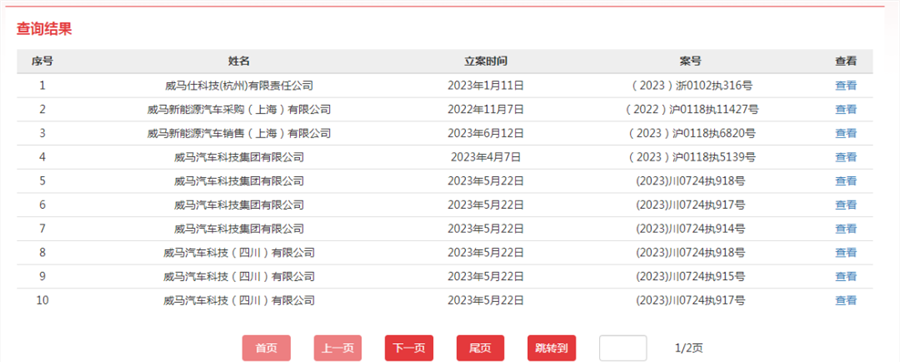Image resolution: width=900 pixels, height=362 pixels.
Task: Click the 立案时间 column header
Action: pyautogui.click(x=486, y=61)
